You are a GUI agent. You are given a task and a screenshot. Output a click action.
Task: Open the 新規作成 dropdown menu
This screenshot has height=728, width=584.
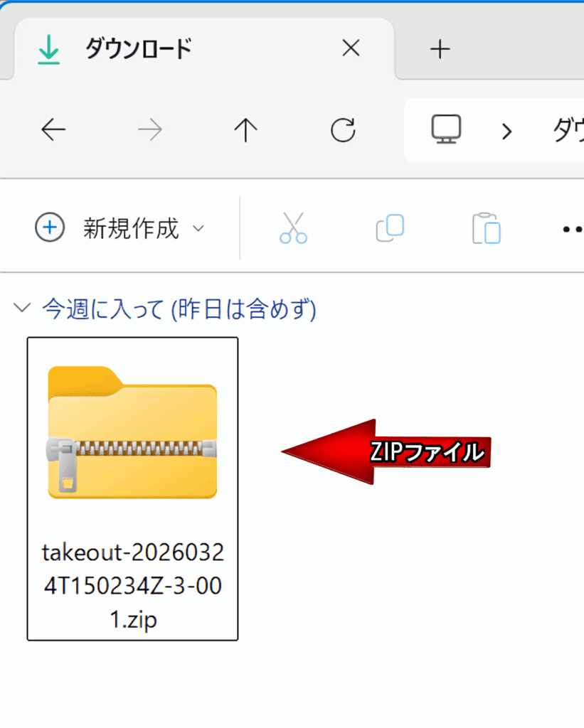pyautogui.click(x=198, y=228)
